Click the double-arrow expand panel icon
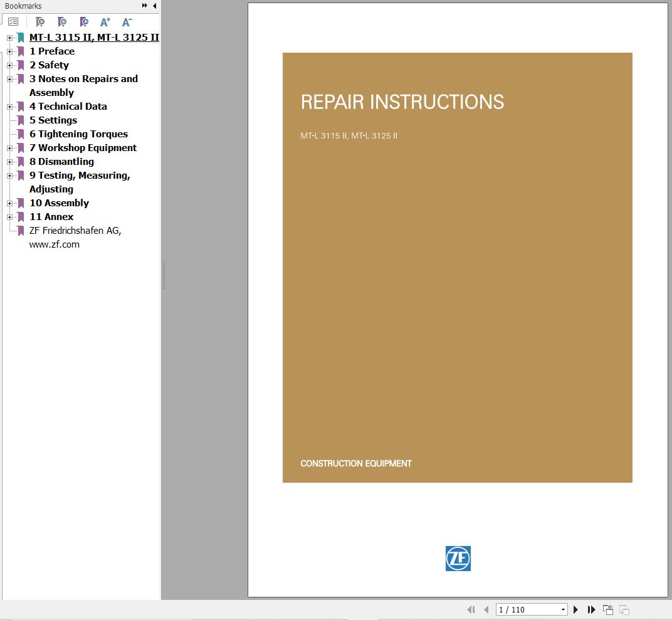The height and width of the screenshot is (620, 672). [144, 6]
